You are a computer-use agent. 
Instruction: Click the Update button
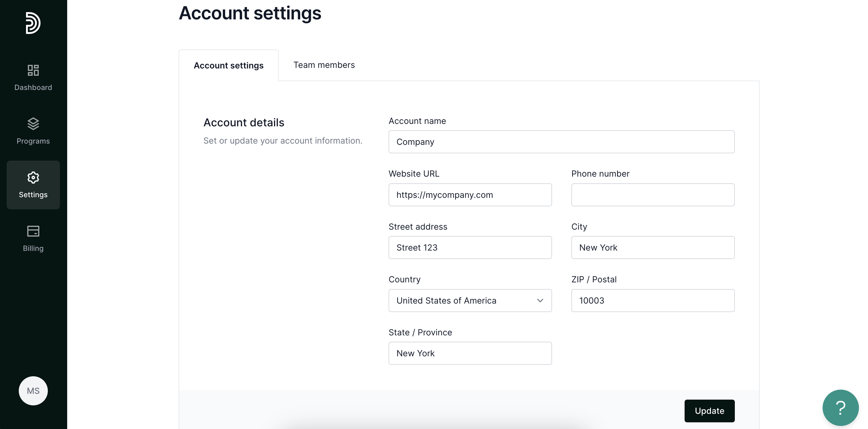pyautogui.click(x=709, y=411)
